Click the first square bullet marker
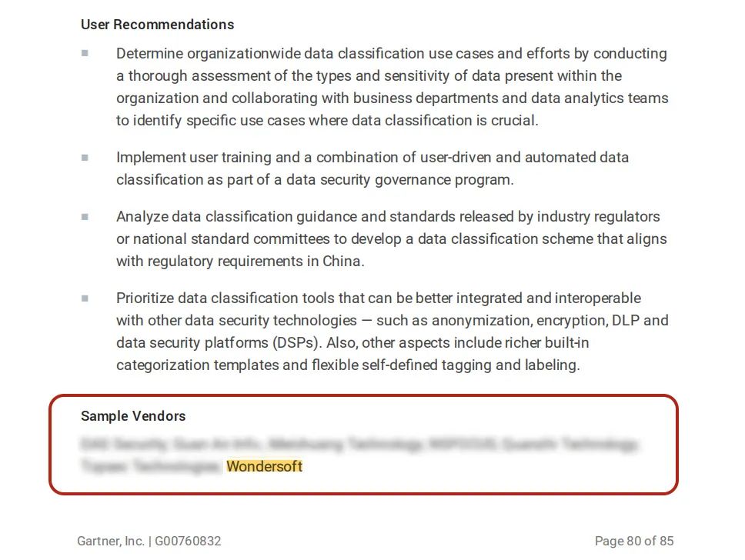The height and width of the screenshot is (560, 745). (85, 54)
